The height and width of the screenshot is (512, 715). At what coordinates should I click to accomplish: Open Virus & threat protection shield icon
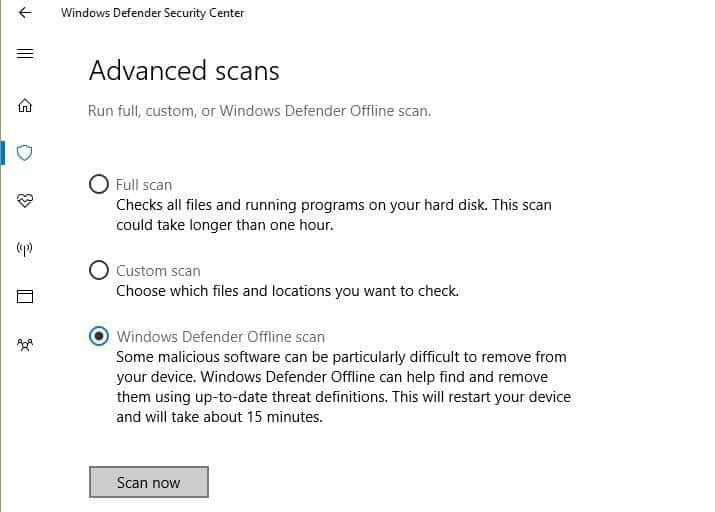pyautogui.click(x=25, y=153)
